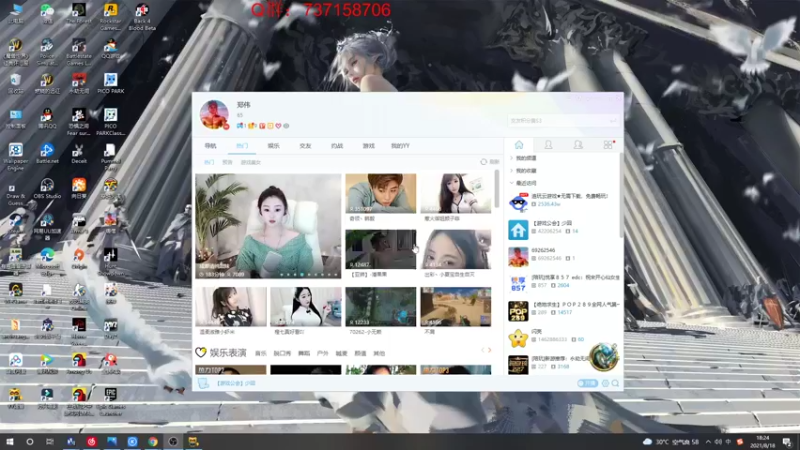Select the 脱口秀 category in 娱乐表演
The width and height of the screenshot is (800, 450).
282,353
